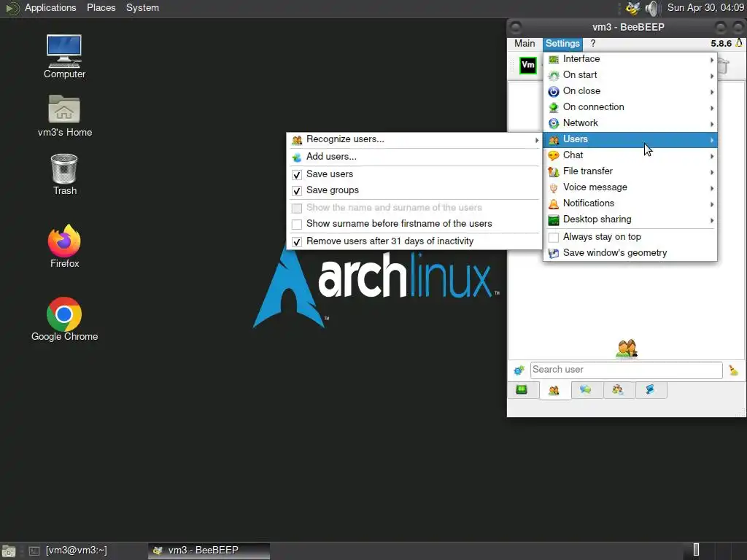Screen dimensions: 747x560
Task: Expand the Chat submenu arrow
Action: (712, 156)
